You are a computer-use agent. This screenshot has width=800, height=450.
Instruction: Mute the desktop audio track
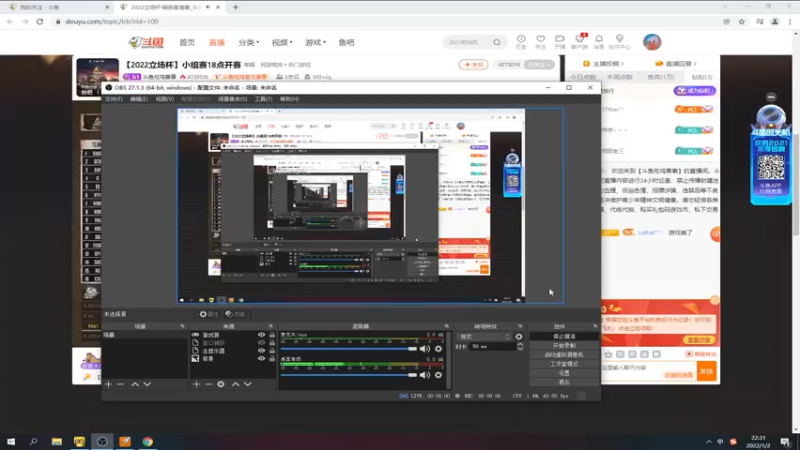click(424, 375)
